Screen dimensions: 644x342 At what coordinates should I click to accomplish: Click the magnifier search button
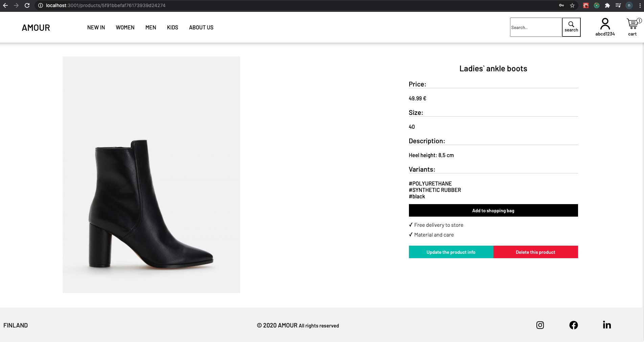tap(571, 27)
